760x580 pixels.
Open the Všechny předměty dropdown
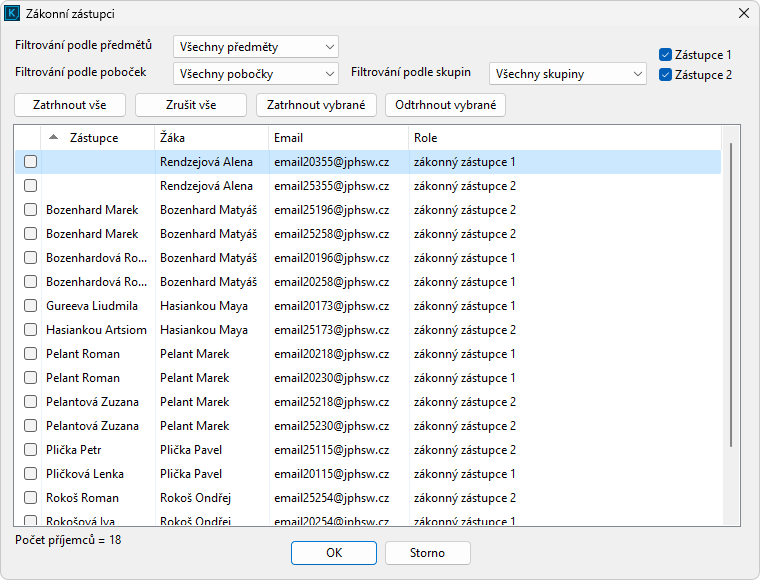[255, 47]
